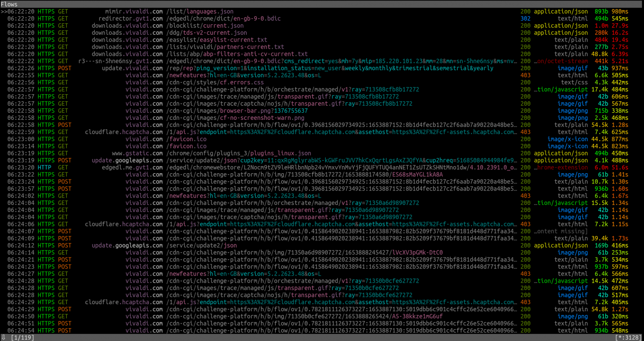Select the flow with content missing response

[322, 231]
